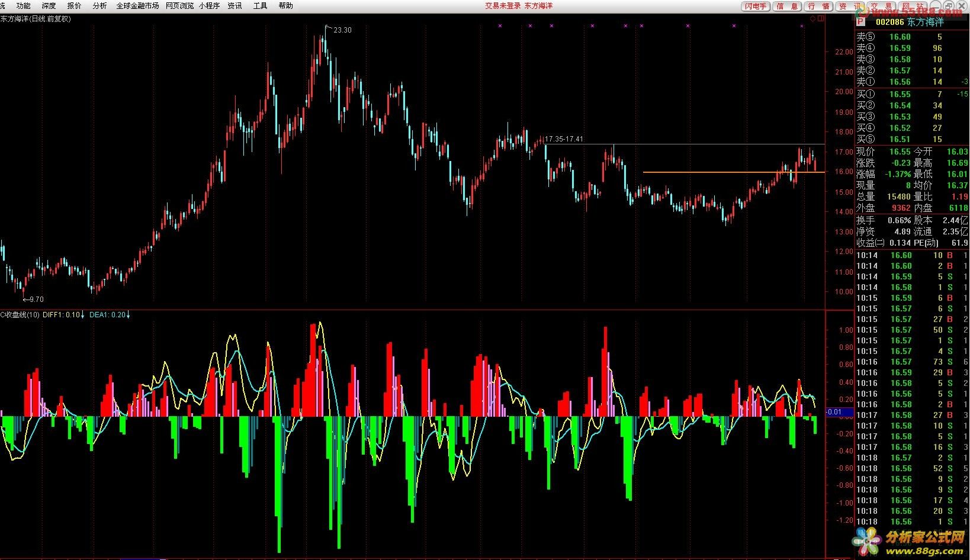Click the 交易未登录 status text in title bar
Image resolution: width=970 pixels, height=560 pixels.
tap(503, 6)
